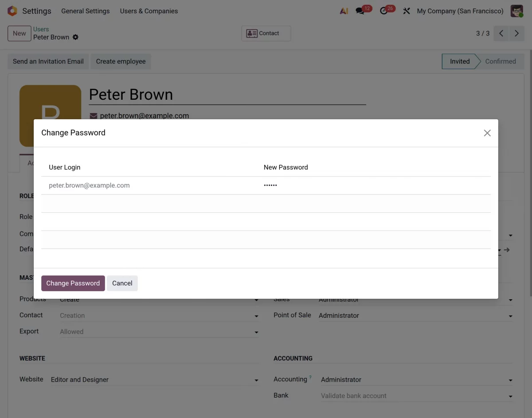Open the debug tools wrench icon
Screen dimensions: 532x418
click(407, 11)
